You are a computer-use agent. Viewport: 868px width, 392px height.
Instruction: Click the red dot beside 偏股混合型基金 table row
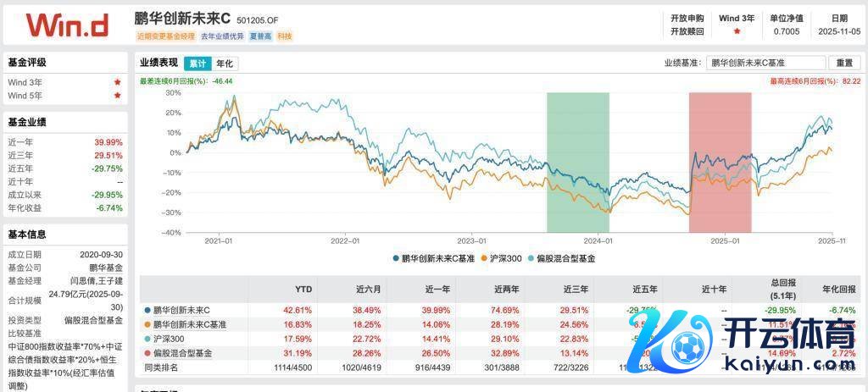[148, 352]
